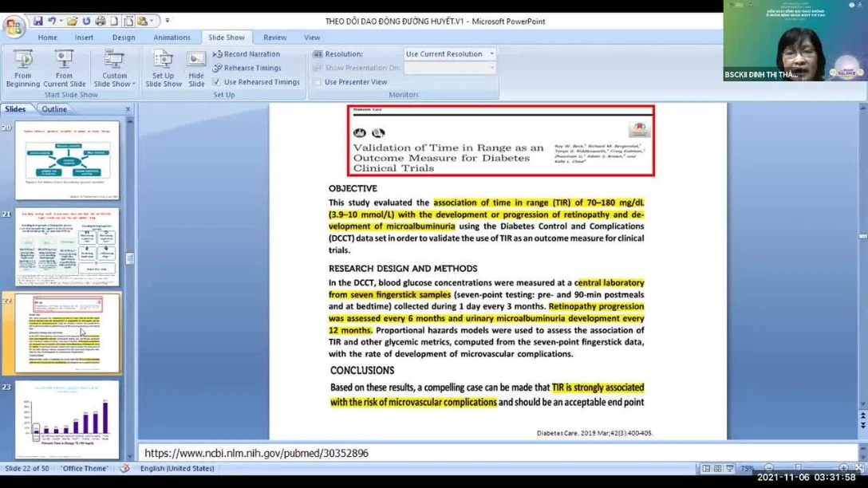The width and height of the screenshot is (868, 488).
Task: Start slide show From Beginning
Action: click(x=22, y=68)
